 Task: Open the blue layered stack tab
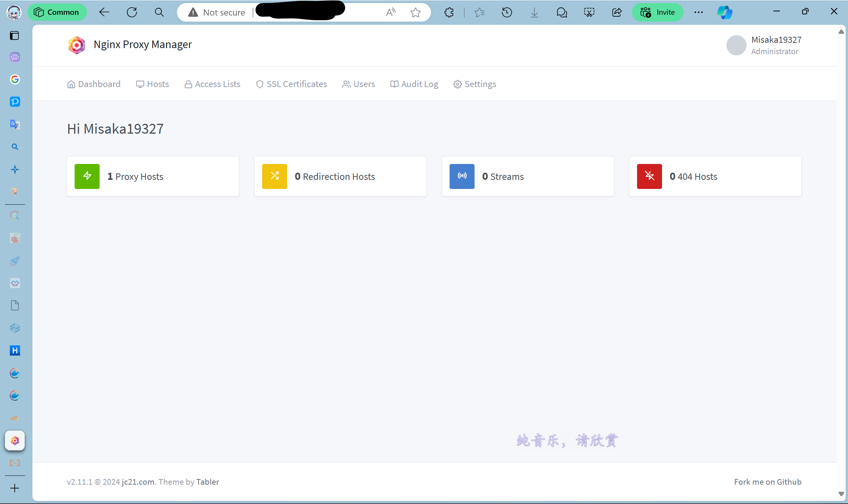15,328
